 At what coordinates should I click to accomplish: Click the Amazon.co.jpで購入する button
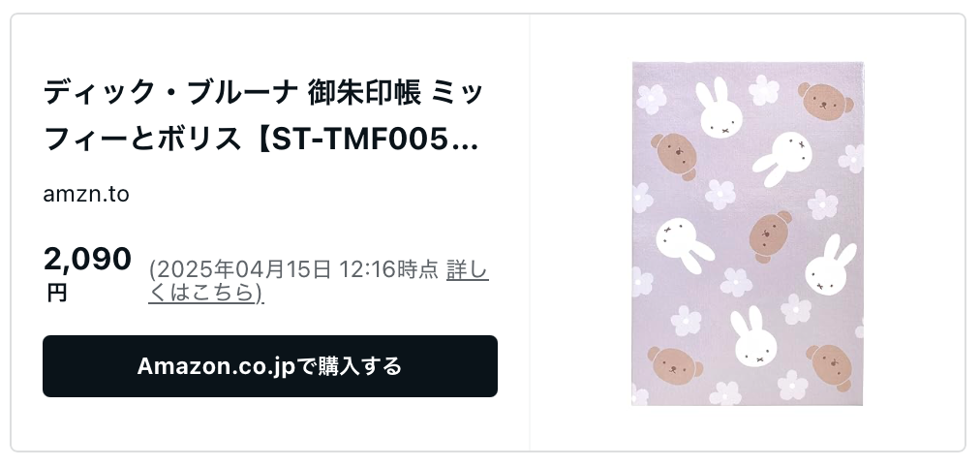pos(270,366)
